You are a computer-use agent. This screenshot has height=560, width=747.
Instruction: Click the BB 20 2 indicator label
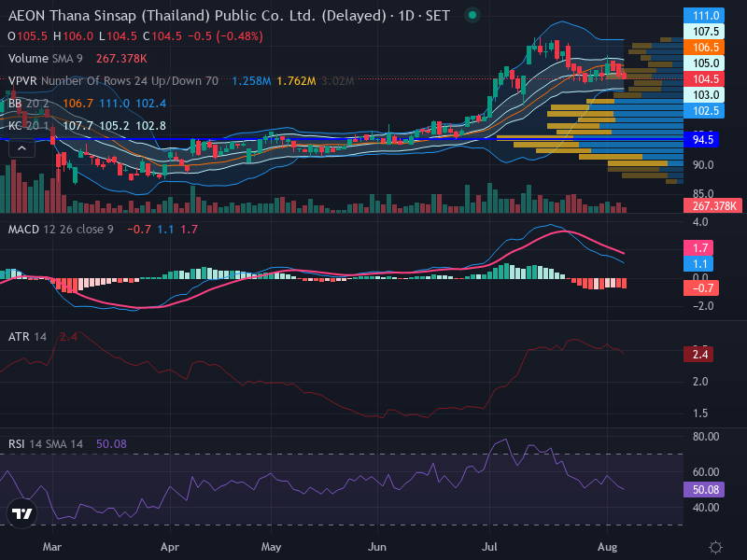[x=28, y=104]
